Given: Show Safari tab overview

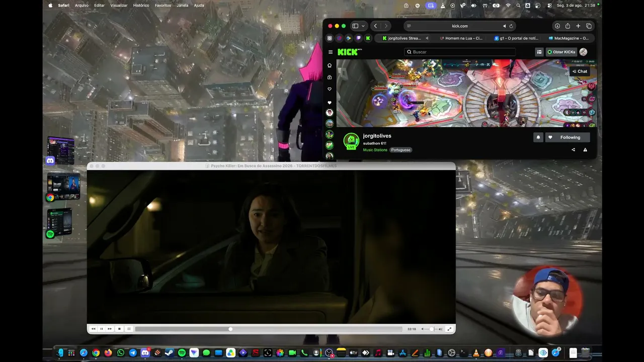Looking at the screenshot, I should coord(589,26).
